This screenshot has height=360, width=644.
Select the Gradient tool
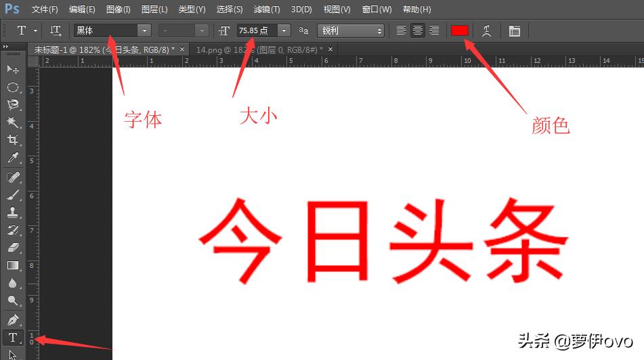coord(13,265)
